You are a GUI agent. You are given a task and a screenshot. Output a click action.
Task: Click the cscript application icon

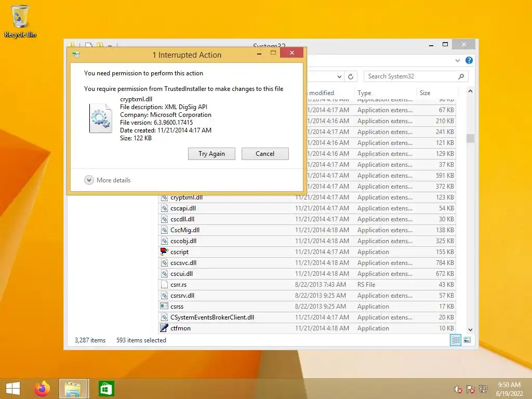point(164,252)
